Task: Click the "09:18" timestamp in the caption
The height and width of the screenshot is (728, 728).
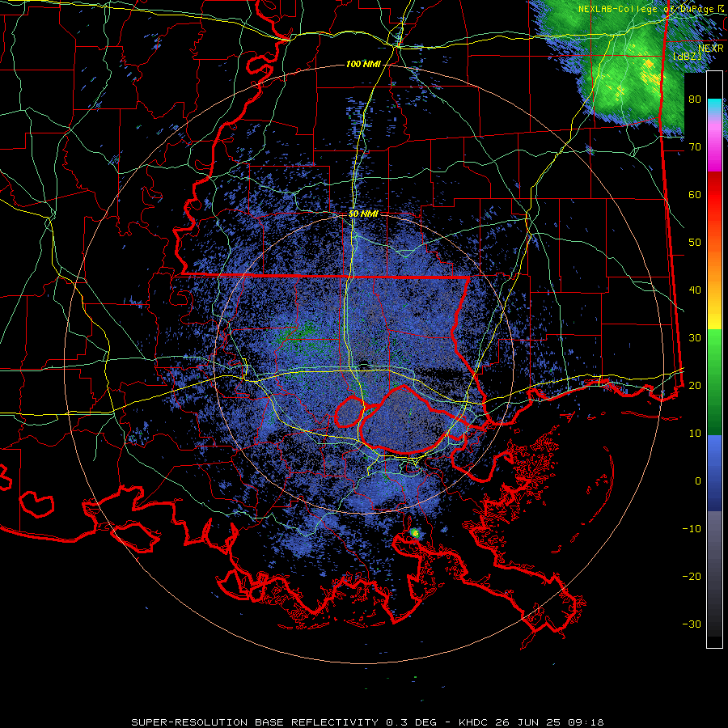Action: 587,722
